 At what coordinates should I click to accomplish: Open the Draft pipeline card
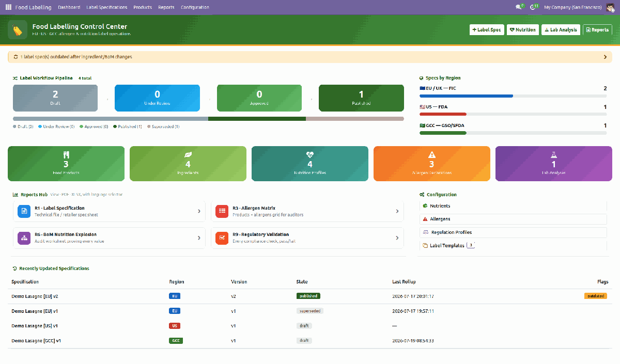(x=55, y=98)
